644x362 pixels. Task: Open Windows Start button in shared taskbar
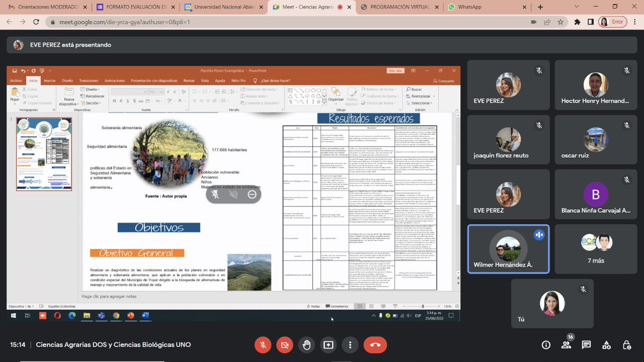click(x=13, y=316)
